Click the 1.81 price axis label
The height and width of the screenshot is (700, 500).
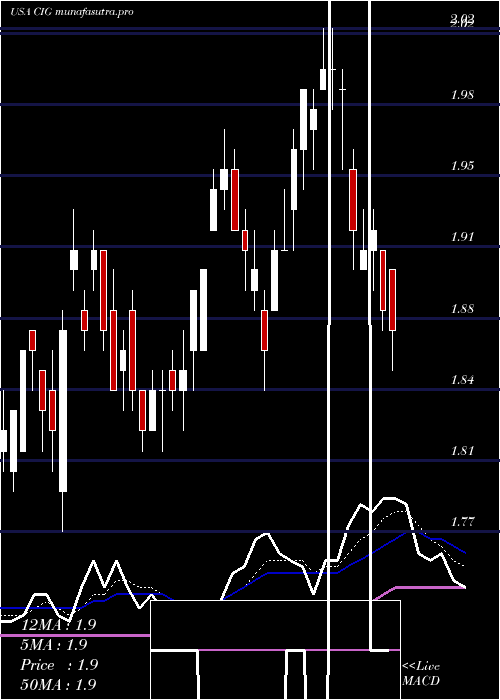coord(462,450)
